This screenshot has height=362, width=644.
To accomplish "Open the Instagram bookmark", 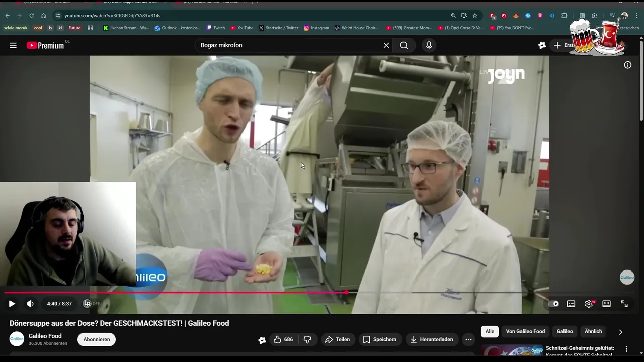I will point(316,28).
